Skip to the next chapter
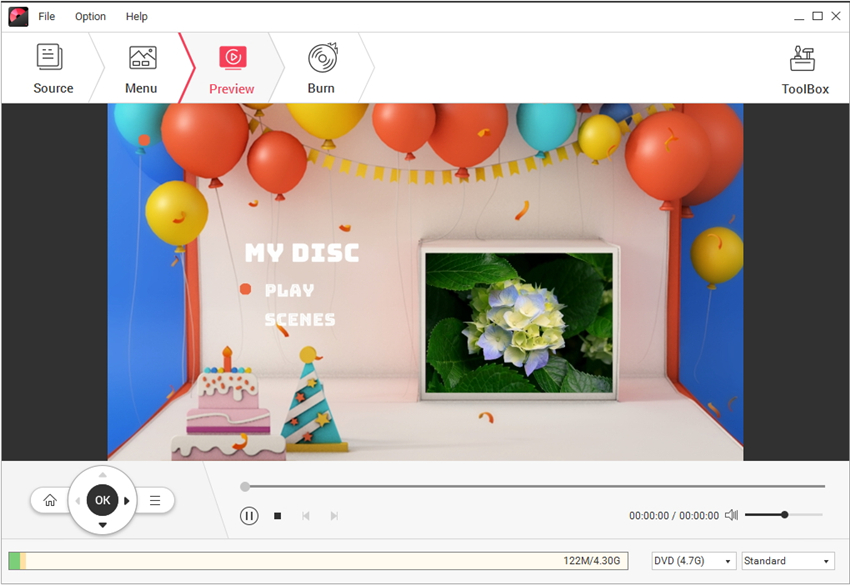The height and width of the screenshot is (585, 850). coord(334,516)
